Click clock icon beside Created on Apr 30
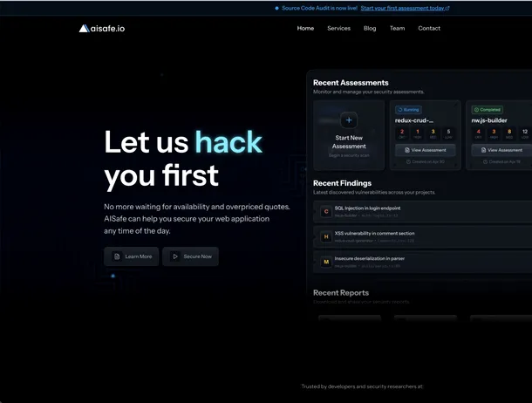This screenshot has height=403, width=532. point(408,162)
